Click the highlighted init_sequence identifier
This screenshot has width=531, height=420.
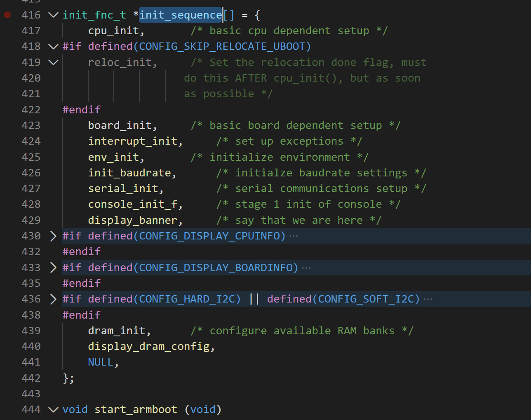181,15
